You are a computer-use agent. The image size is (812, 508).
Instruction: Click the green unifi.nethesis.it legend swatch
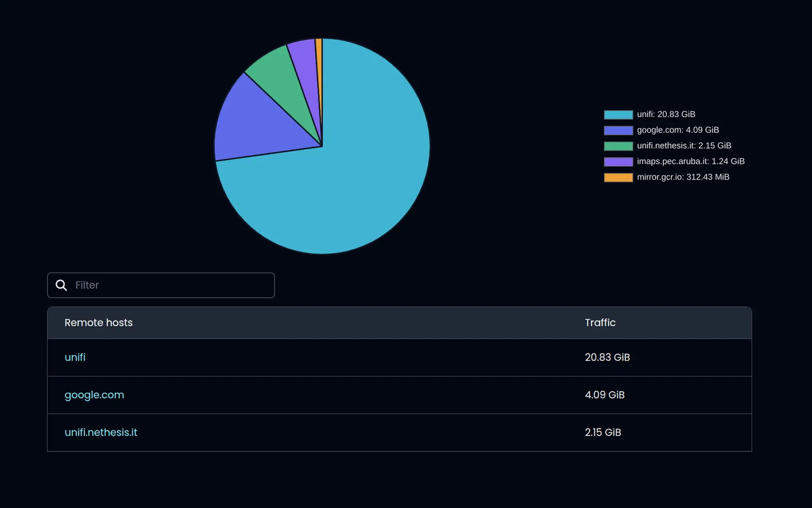point(618,146)
